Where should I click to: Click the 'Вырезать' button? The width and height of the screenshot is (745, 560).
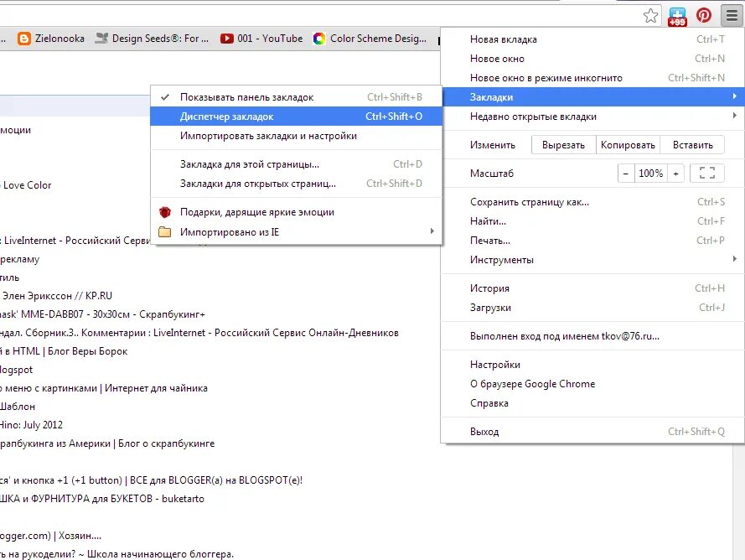click(563, 145)
